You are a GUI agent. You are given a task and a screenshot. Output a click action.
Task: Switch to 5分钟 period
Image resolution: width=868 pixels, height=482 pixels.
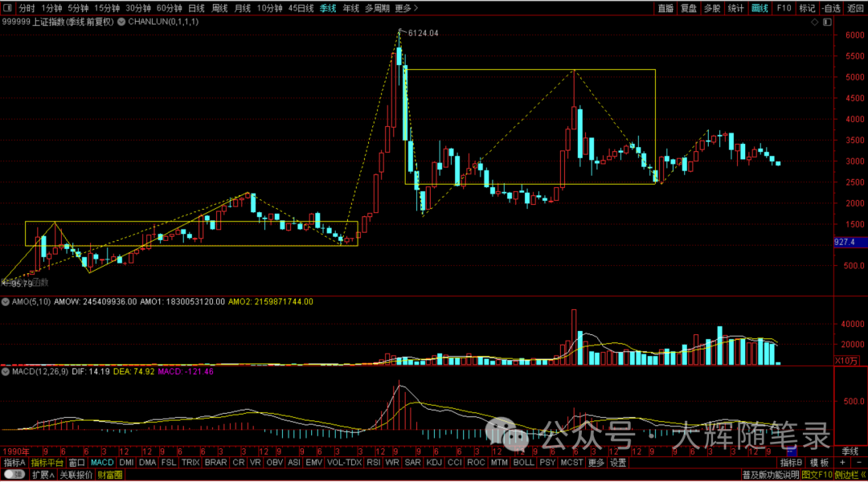coord(78,8)
